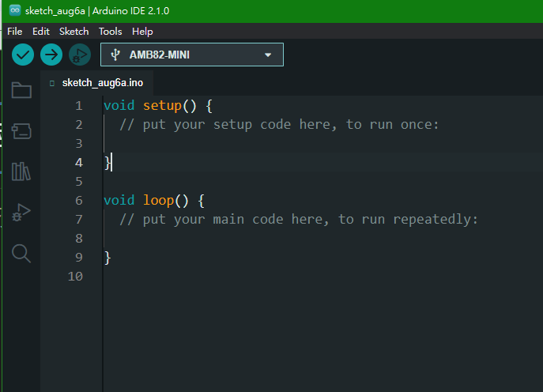Open the Help menu
This screenshot has width=543, height=392.
click(x=142, y=32)
